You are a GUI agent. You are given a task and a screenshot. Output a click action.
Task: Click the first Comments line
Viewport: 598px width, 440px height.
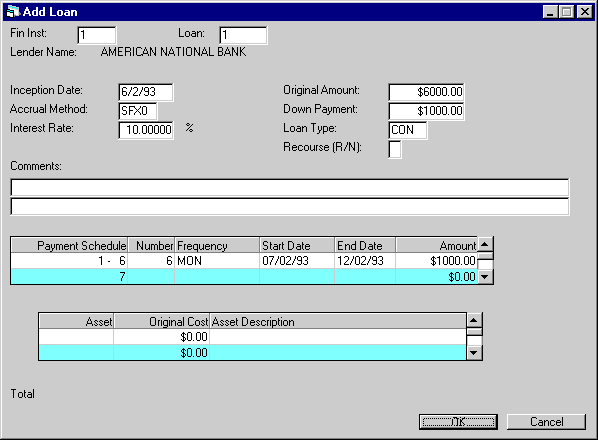(290, 188)
